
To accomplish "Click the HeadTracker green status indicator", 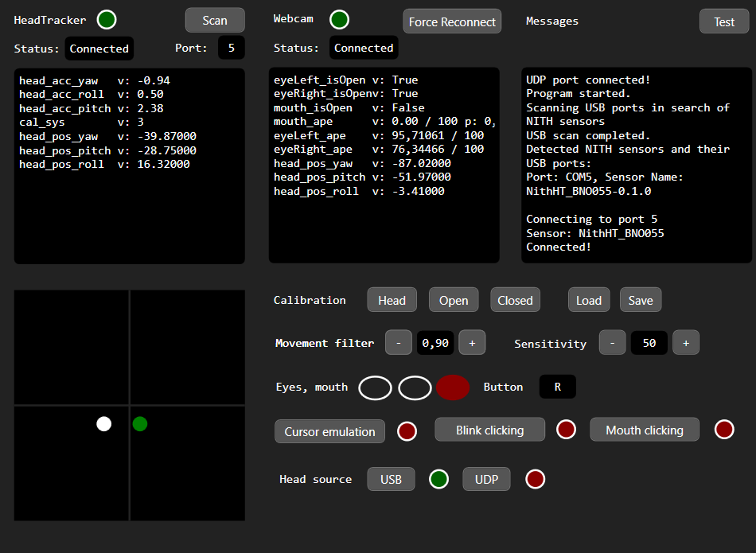I will point(107,20).
